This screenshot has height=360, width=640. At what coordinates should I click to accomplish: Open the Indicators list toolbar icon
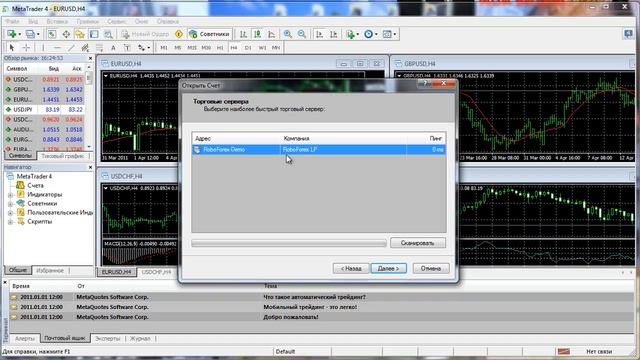350,34
